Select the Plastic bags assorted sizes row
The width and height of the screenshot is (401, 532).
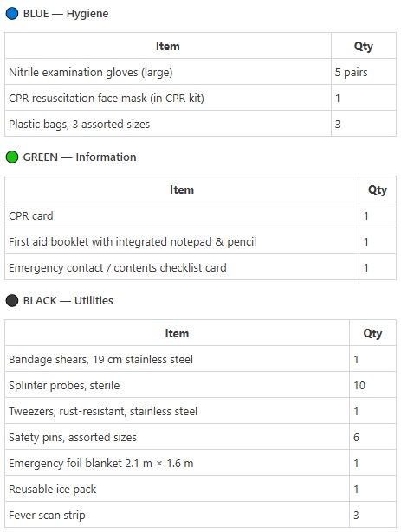(201, 124)
